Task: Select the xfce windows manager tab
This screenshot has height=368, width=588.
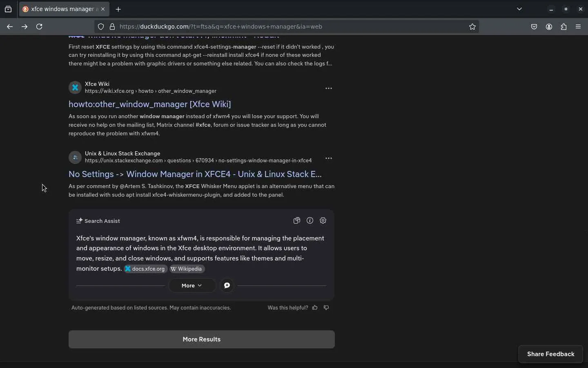Action: tap(64, 9)
